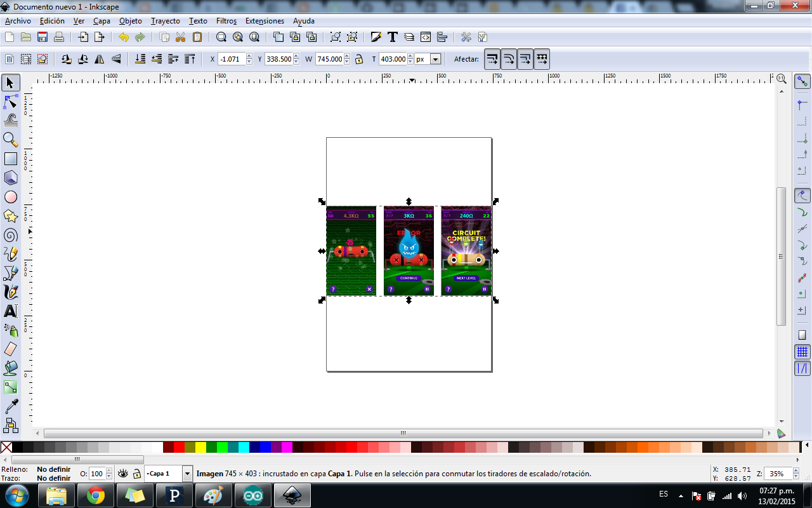Select the Ellipse circle tool
812x508 pixels.
11,197
